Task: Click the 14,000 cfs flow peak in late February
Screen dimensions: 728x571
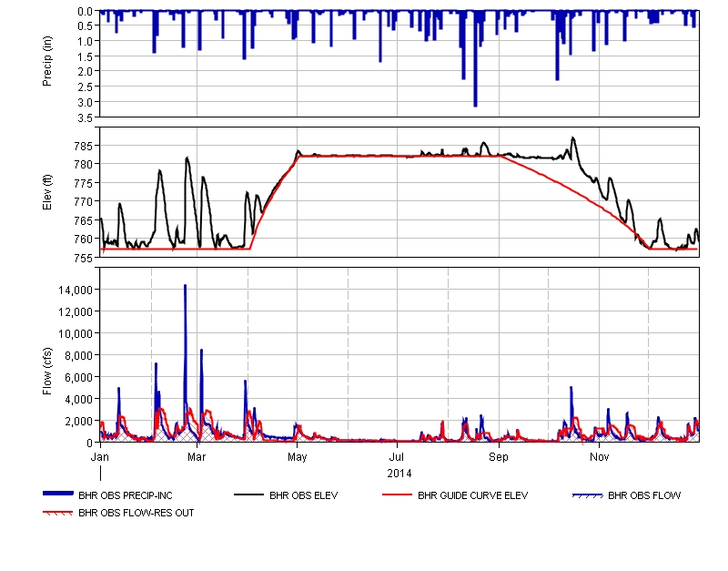Action: (186, 287)
